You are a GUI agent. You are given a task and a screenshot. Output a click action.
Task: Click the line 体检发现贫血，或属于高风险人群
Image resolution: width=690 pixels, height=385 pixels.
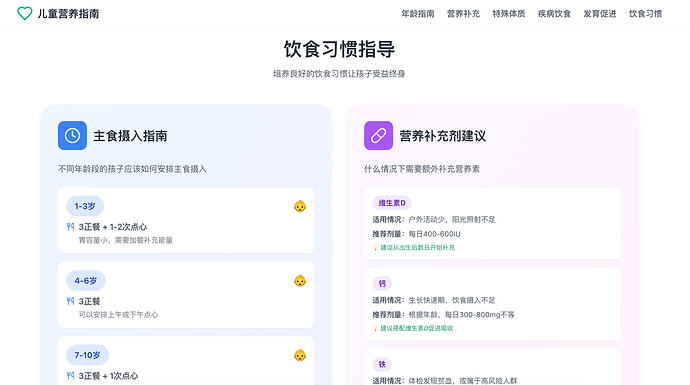point(463,381)
